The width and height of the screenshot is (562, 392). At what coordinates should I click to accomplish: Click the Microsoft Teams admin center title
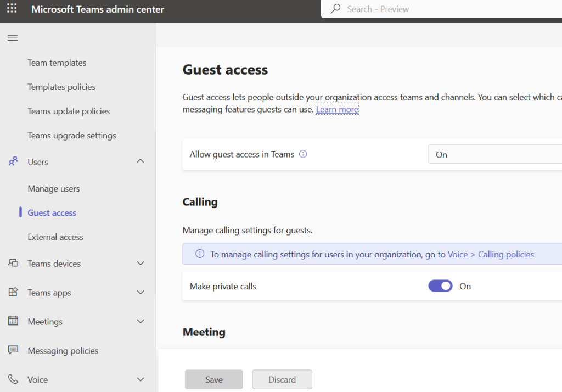(x=98, y=9)
